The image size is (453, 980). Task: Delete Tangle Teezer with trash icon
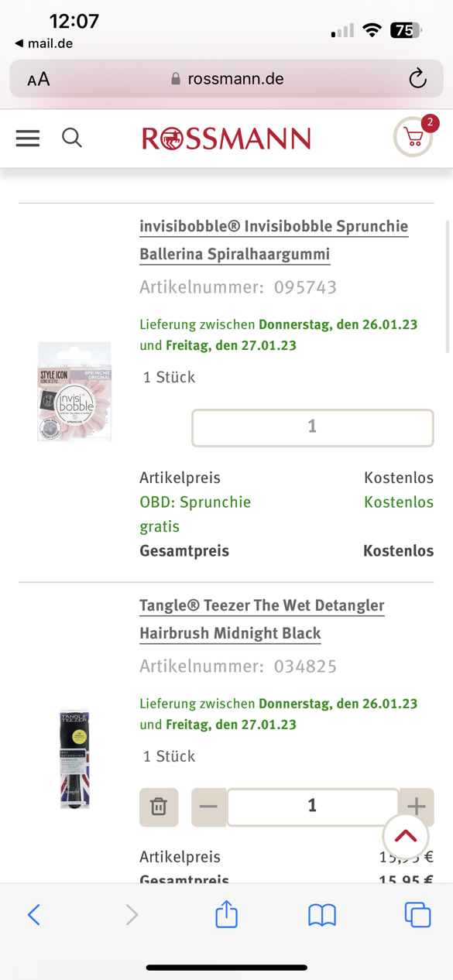tap(159, 807)
